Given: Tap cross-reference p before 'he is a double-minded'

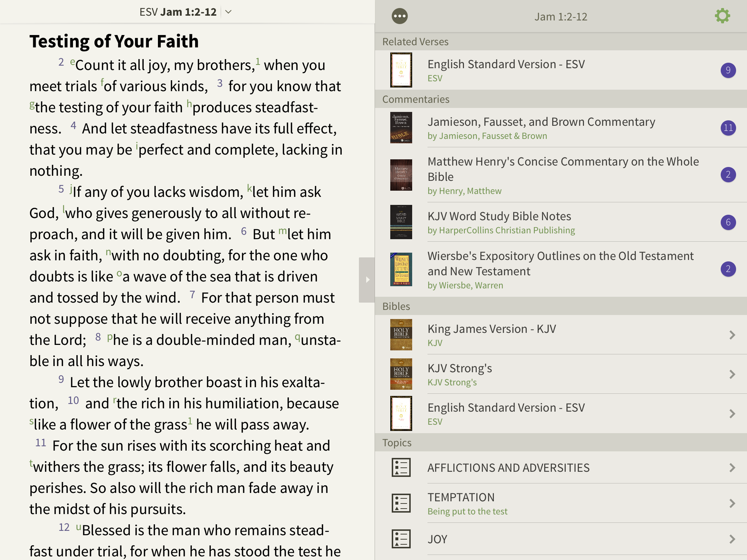Looking at the screenshot, I should (x=110, y=338).
